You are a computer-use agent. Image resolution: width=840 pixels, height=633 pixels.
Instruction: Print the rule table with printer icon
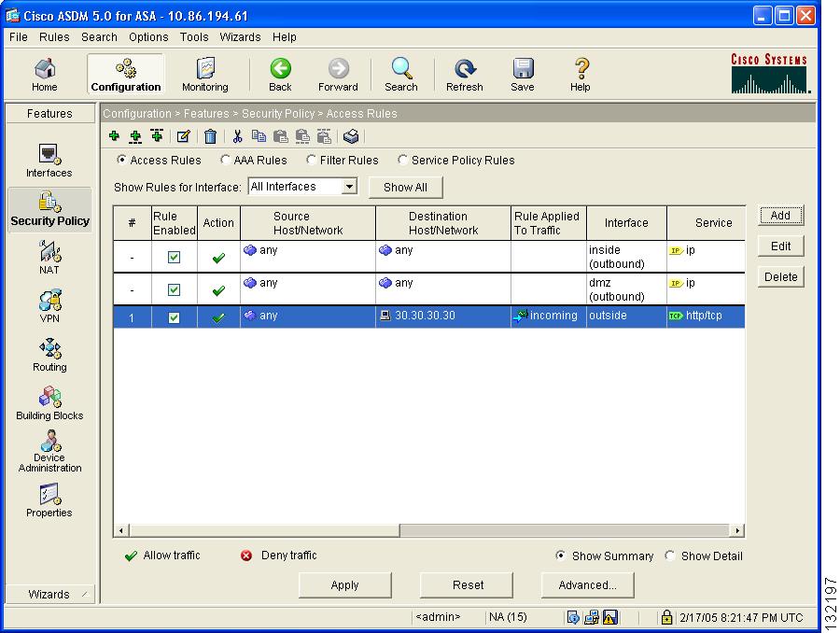tap(351, 136)
